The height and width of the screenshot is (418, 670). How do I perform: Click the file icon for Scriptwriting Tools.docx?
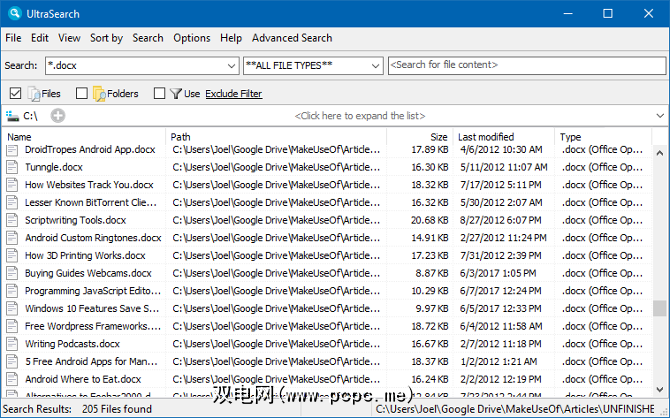[x=13, y=220]
